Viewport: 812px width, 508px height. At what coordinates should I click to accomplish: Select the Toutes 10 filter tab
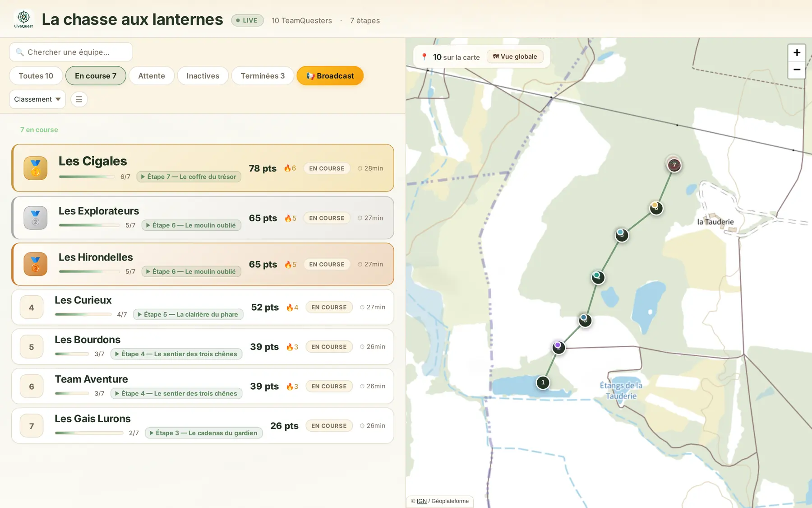[x=36, y=76]
